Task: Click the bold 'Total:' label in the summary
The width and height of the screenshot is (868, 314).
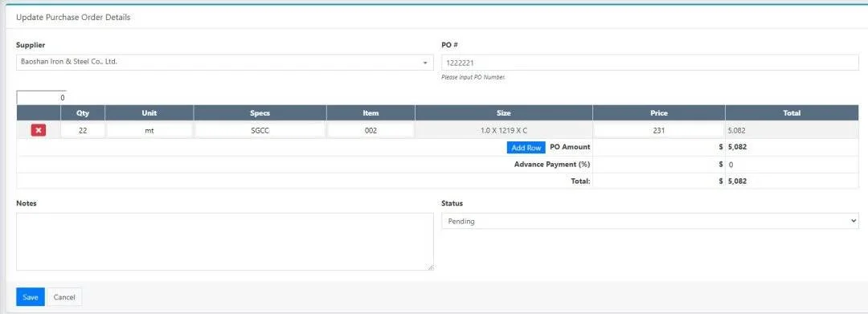Action: tap(581, 181)
